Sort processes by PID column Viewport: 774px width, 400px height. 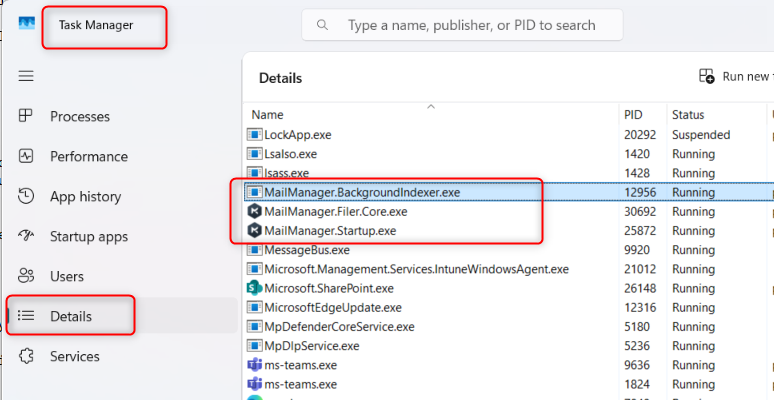click(x=633, y=115)
